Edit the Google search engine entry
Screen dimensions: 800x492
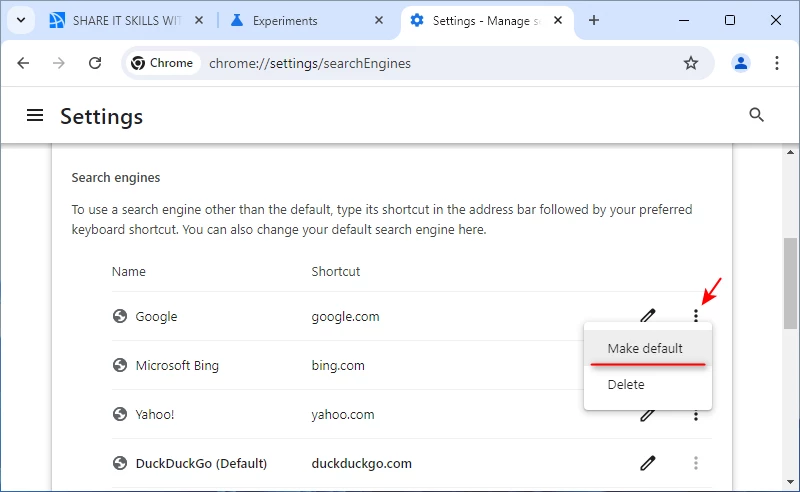[648, 316]
